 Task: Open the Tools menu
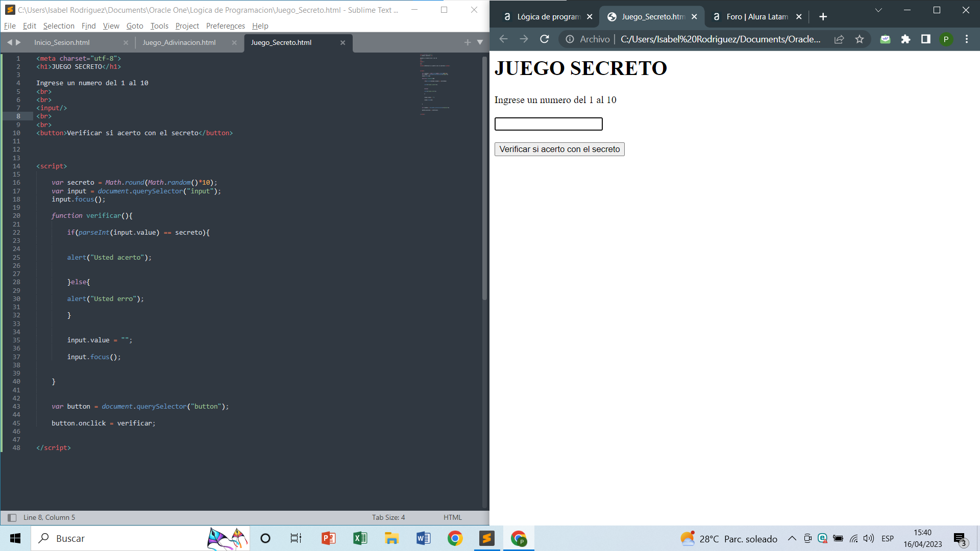pos(159,26)
